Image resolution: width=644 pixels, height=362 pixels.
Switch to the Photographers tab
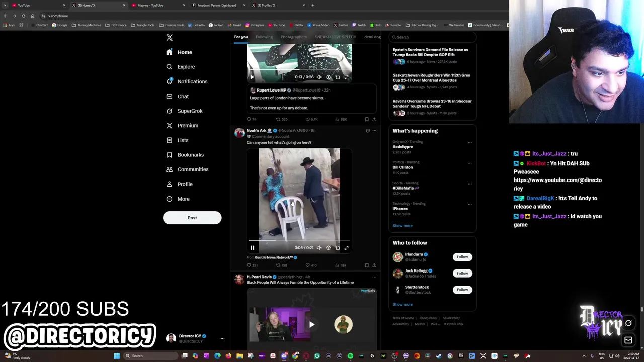[294, 37]
